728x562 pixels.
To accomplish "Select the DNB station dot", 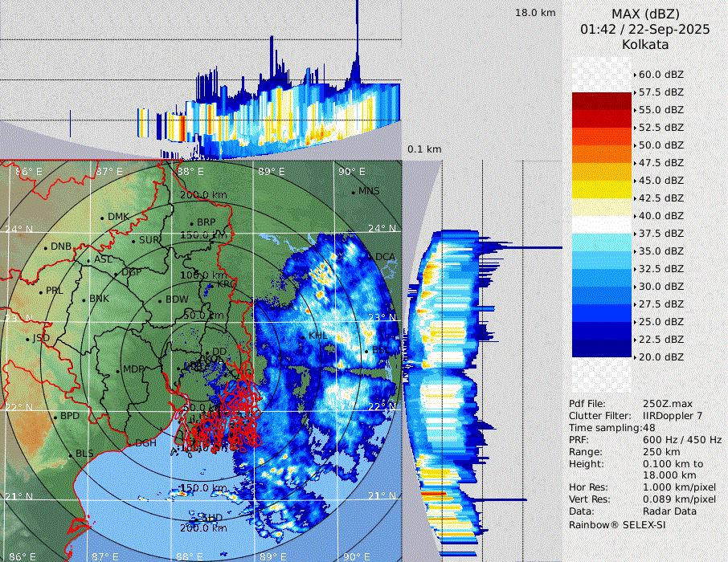I will (x=46, y=247).
